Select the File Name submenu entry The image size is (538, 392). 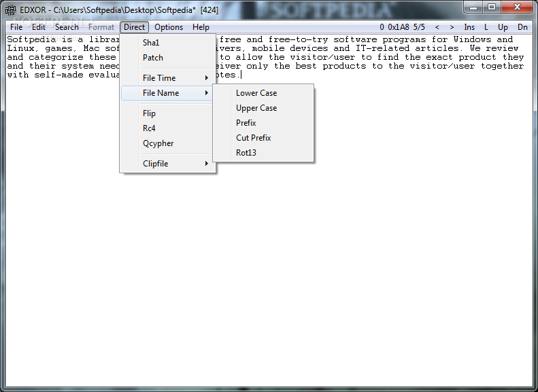click(x=168, y=93)
